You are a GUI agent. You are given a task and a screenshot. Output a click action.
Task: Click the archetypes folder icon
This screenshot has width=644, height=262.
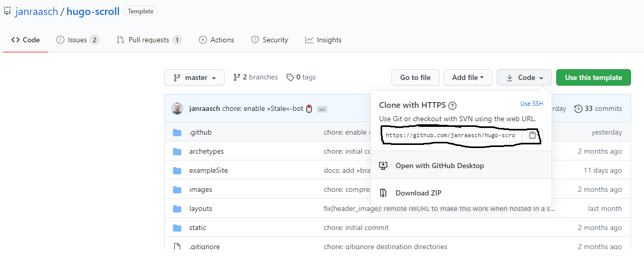(x=177, y=152)
